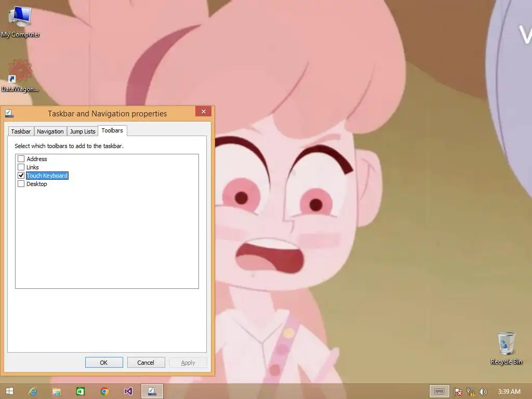Image resolution: width=532 pixels, height=399 pixels.
Task: Switch to the Navigation tab
Action: point(50,131)
